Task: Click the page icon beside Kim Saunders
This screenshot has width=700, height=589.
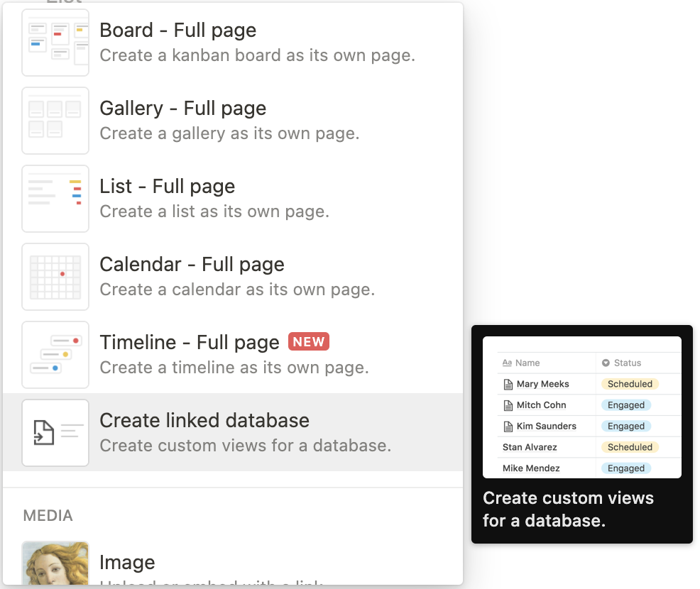Action: click(508, 426)
